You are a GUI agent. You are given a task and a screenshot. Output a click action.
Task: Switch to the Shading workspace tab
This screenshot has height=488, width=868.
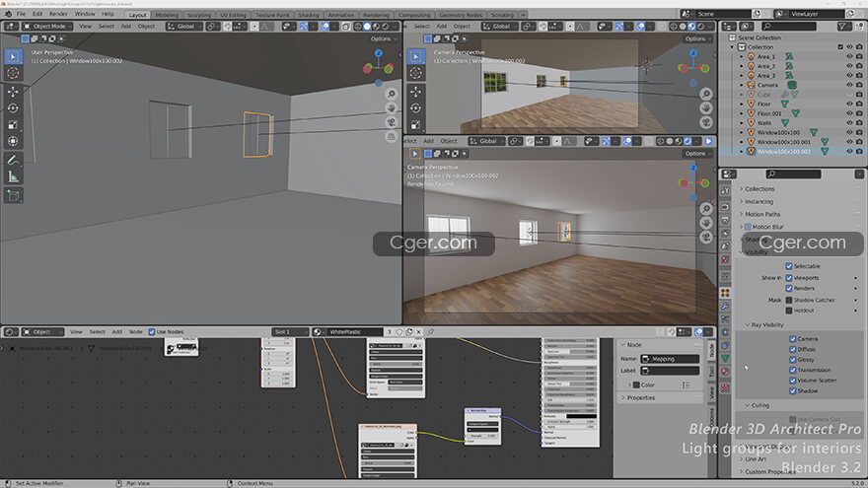pos(309,16)
